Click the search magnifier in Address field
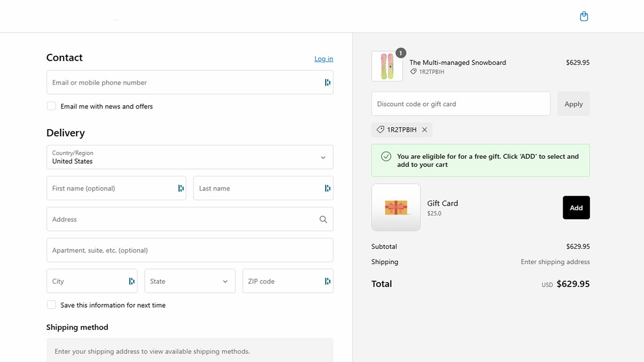The image size is (644, 362). (323, 220)
